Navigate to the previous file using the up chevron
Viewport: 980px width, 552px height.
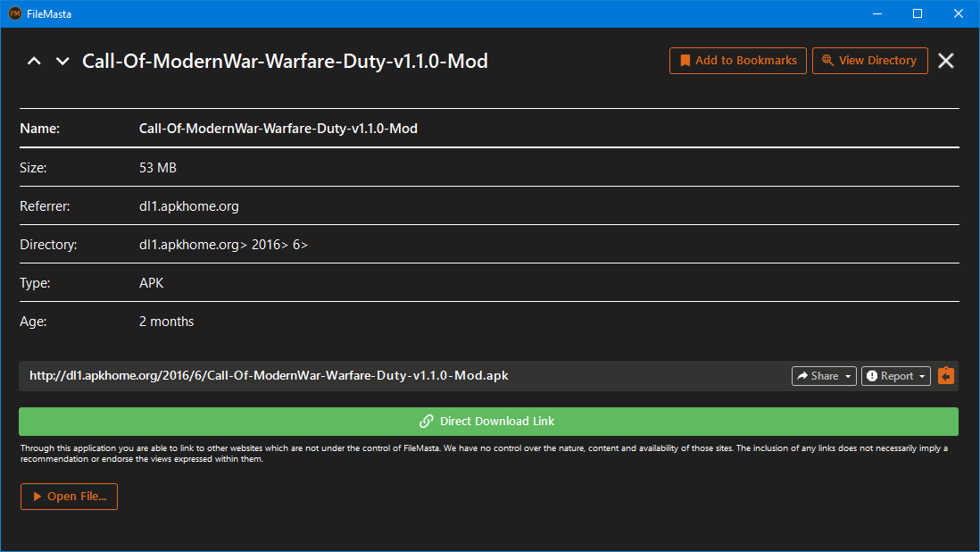point(34,60)
